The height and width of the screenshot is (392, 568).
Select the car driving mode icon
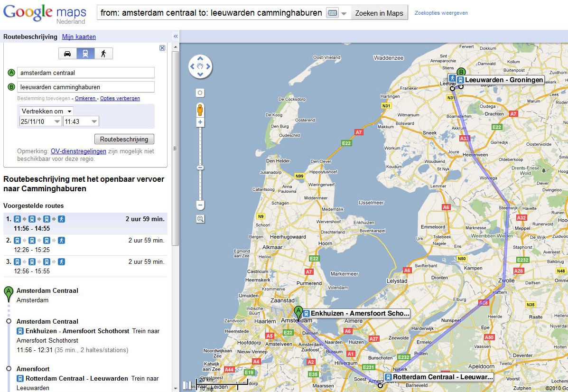point(67,54)
